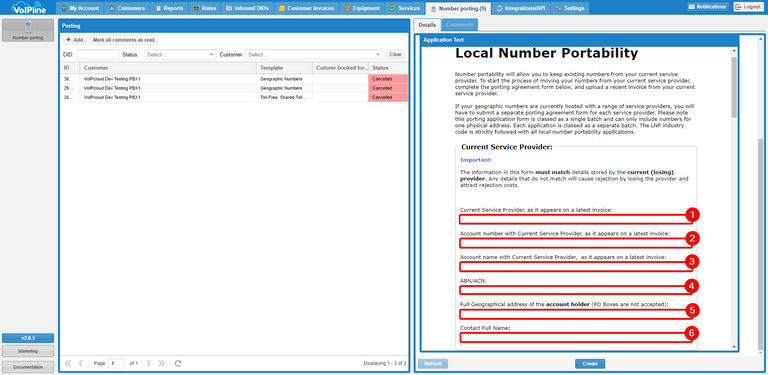
Task: Switch to the Comments tab
Action: coord(459,24)
